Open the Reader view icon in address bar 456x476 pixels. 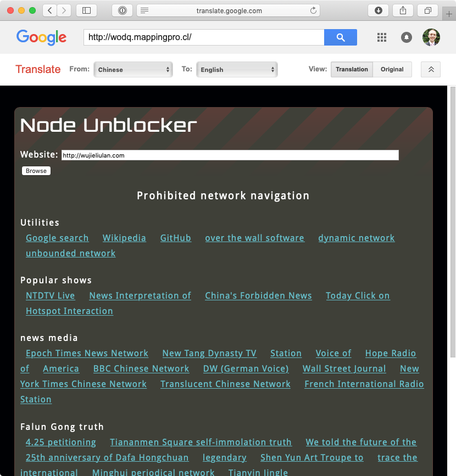tap(144, 10)
